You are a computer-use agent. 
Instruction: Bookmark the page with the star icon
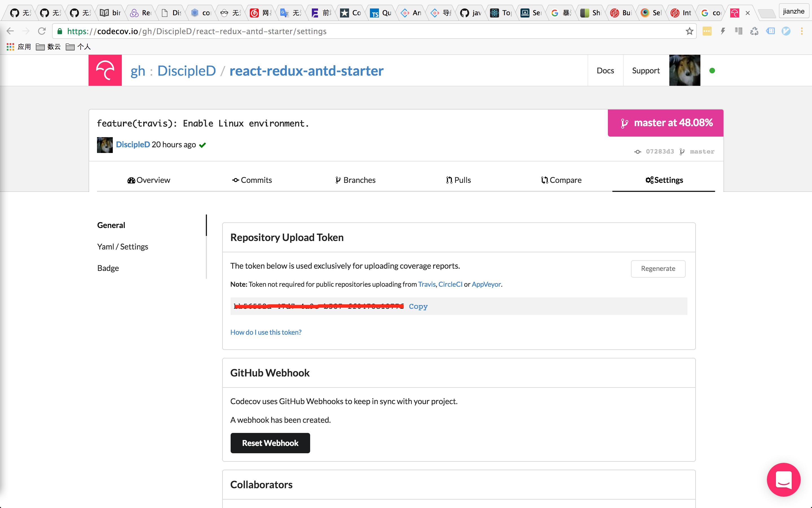[x=689, y=31]
